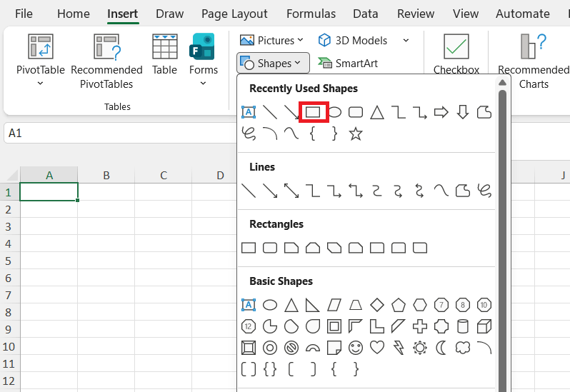This screenshot has height=392, width=570.
Task: Pick the Lightning Bolt shape
Action: tap(399, 348)
